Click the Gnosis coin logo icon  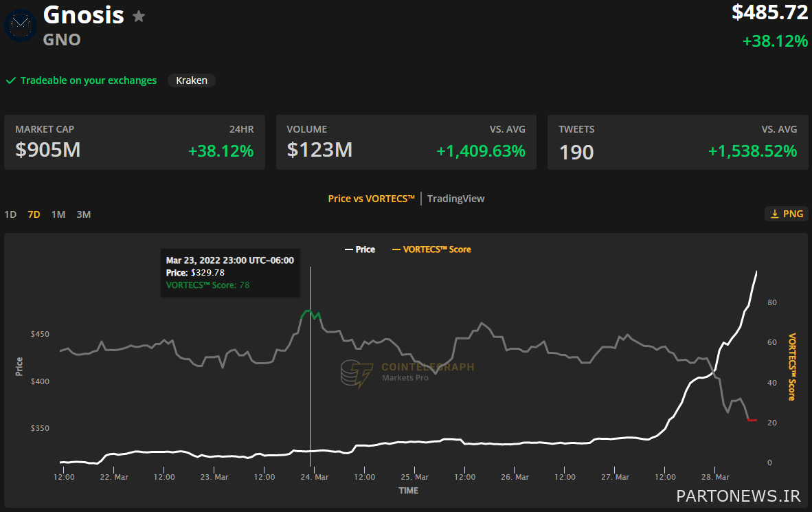click(21, 25)
